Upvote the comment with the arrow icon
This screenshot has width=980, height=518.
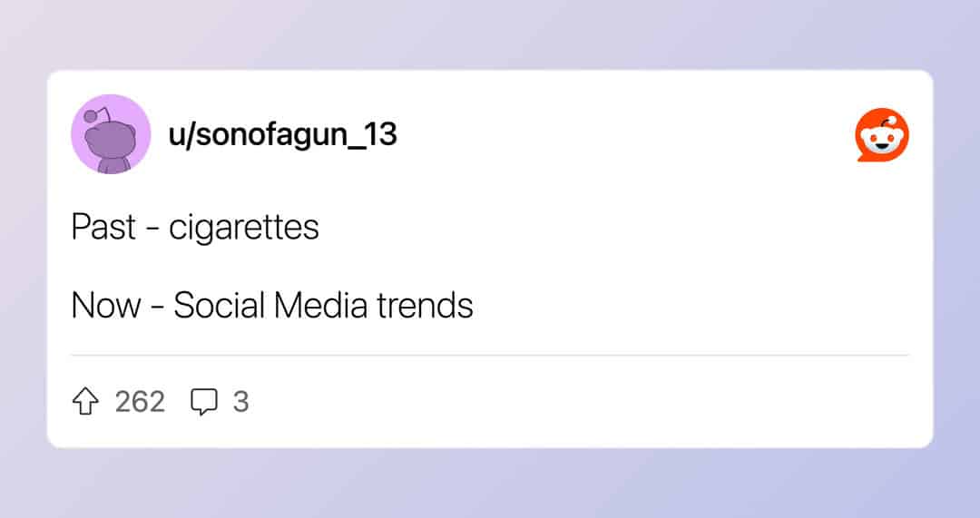84,402
